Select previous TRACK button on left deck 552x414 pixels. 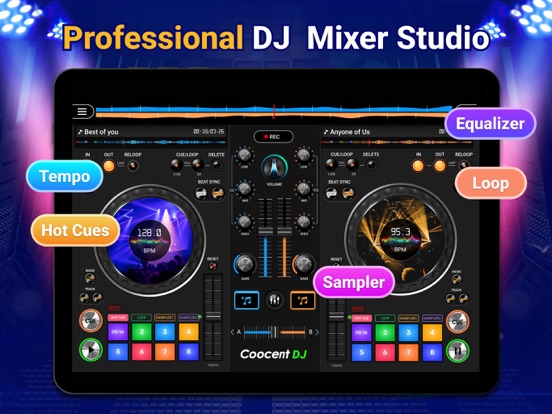(84, 298)
